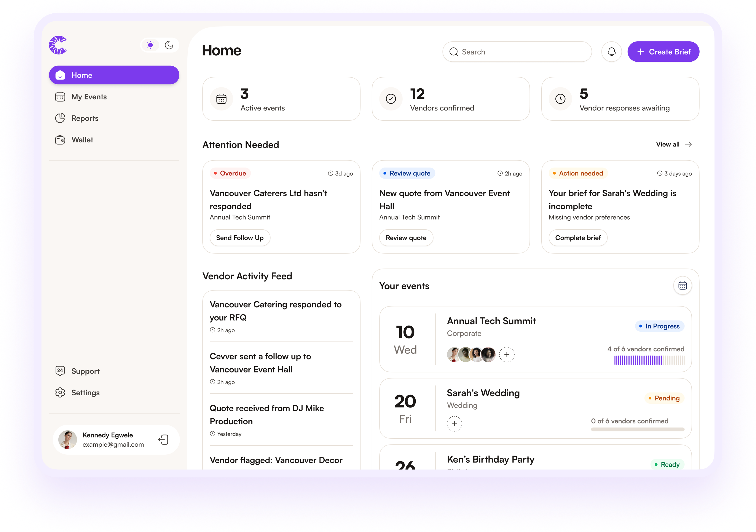
Task: Click the Ready status badge
Action: point(667,465)
